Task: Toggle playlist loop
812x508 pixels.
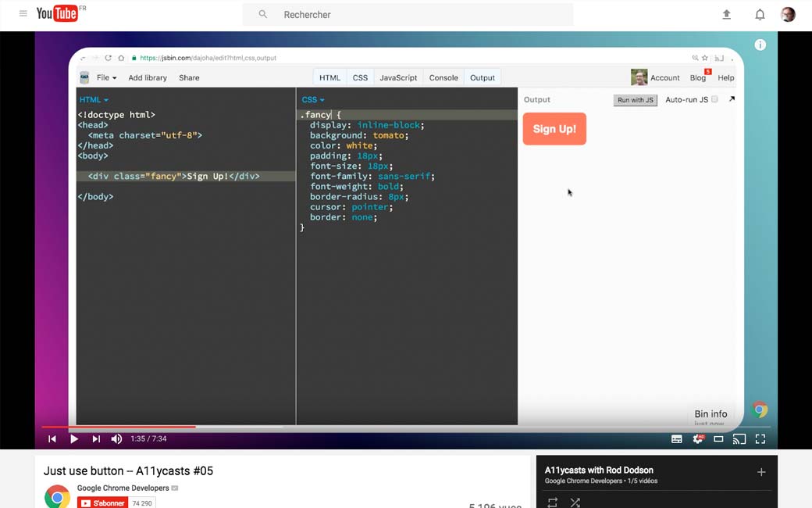Action: point(553,503)
